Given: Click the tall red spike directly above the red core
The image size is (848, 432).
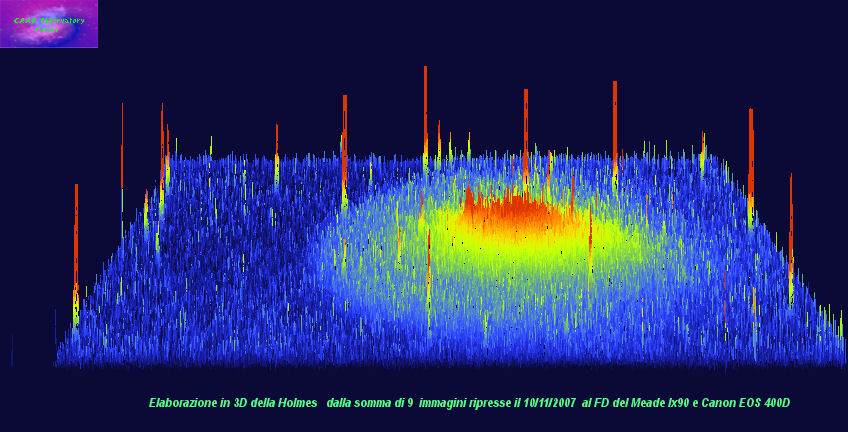Looking at the screenshot, I should [525, 130].
